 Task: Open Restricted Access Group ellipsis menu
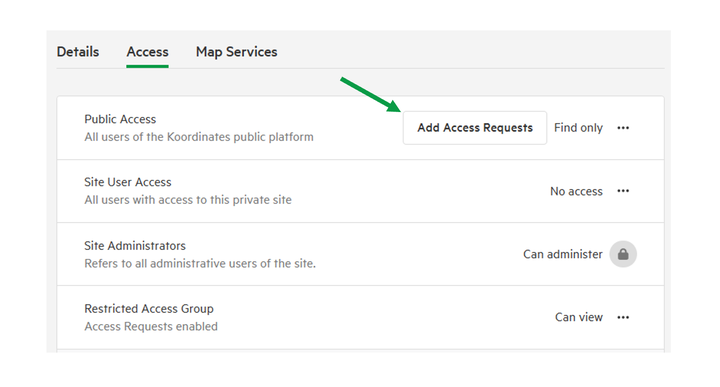coord(623,317)
